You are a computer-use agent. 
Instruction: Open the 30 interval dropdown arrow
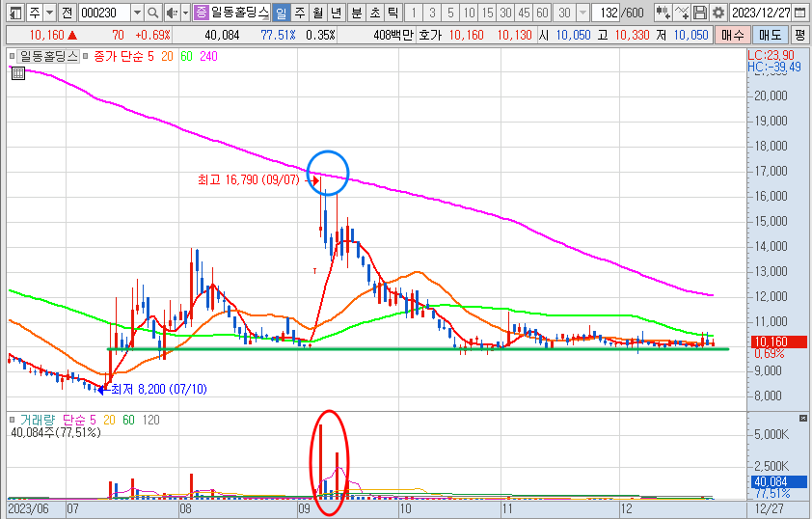coord(582,13)
